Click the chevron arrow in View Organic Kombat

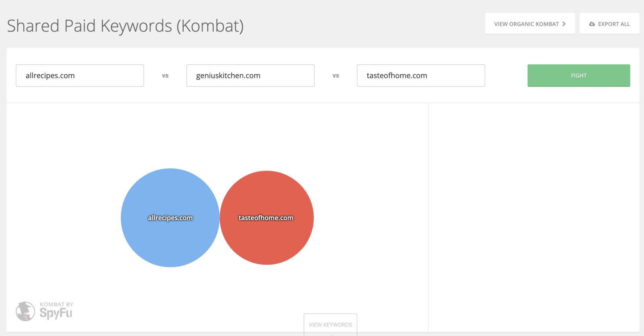coord(564,24)
